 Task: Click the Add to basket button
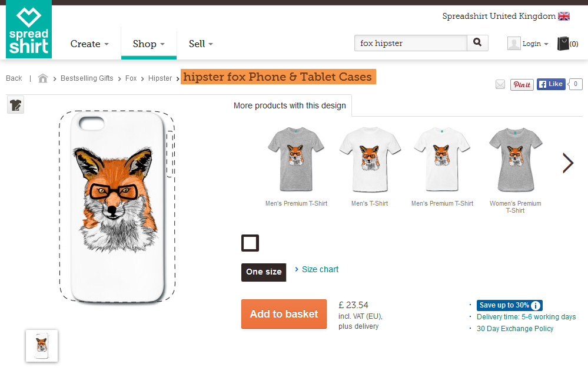point(284,314)
